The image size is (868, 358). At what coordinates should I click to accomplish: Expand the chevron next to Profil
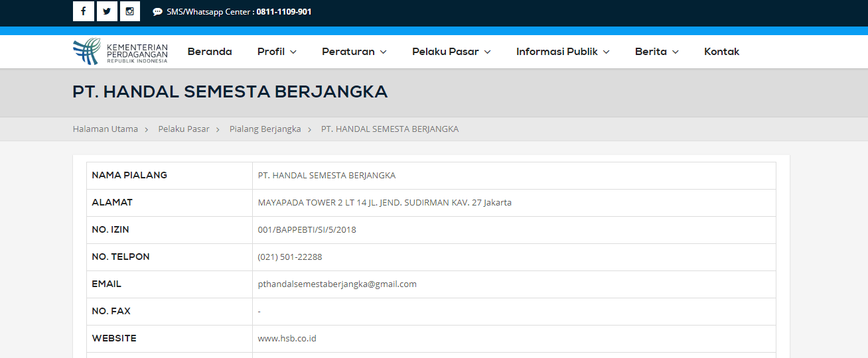click(x=293, y=52)
